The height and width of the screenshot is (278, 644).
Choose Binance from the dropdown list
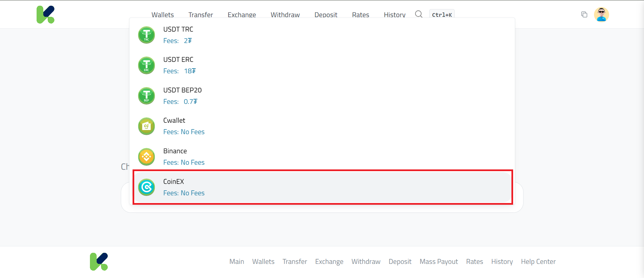coord(322,157)
